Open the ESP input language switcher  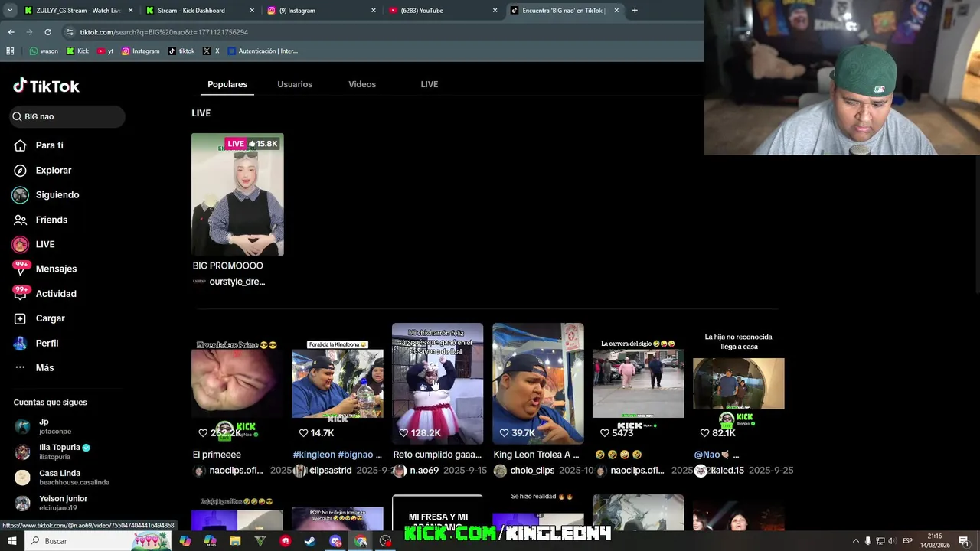tap(908, 541)
